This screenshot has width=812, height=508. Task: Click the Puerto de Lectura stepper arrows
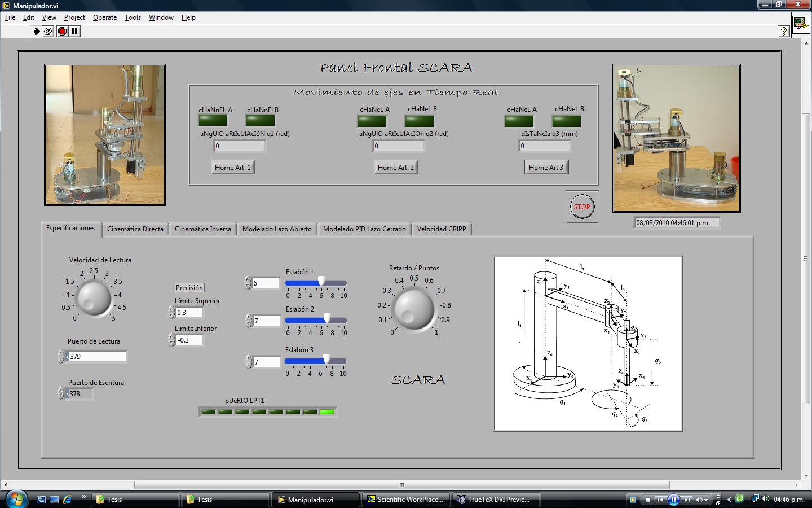coord(61,356)
